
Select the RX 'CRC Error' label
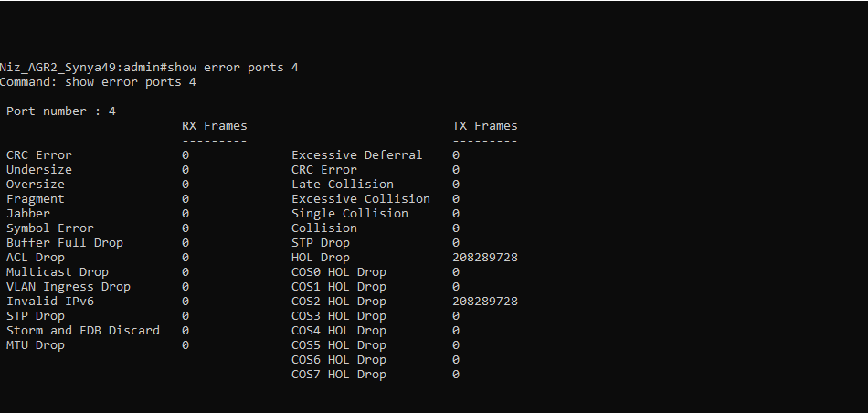pyautogui.click(x=38, y=155)
